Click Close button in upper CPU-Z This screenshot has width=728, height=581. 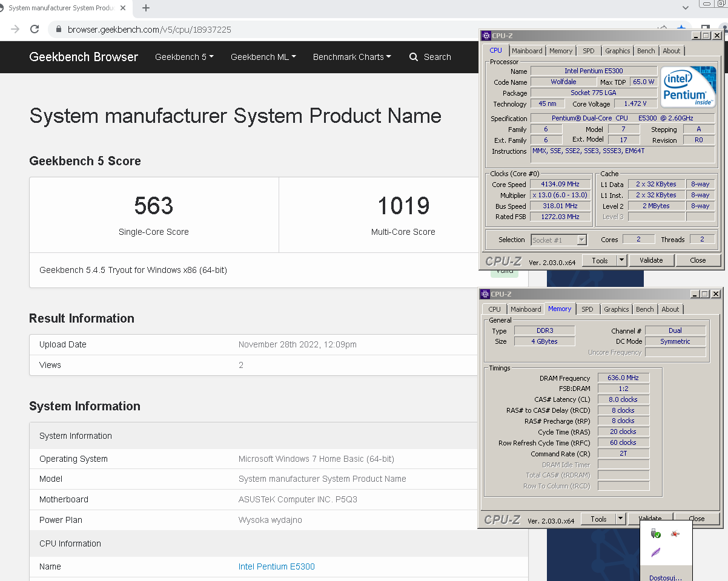pyautogui.click(x=698, y=260)
